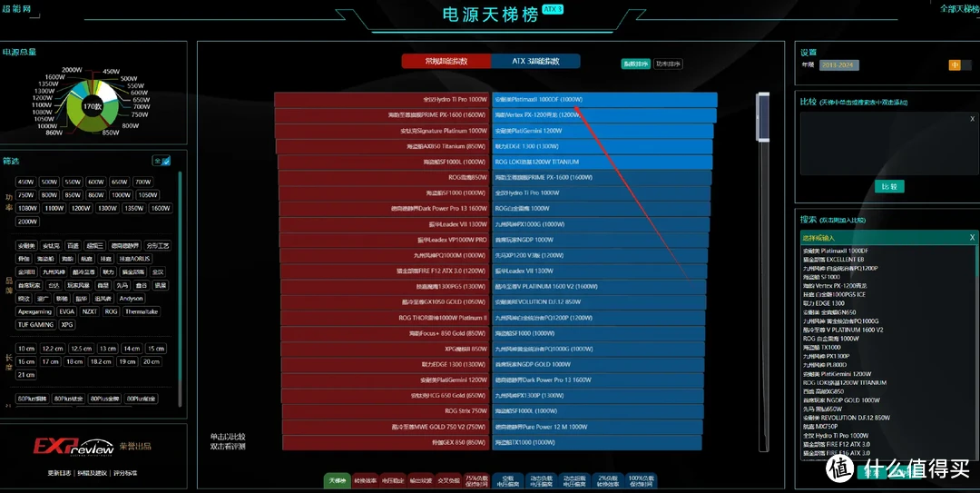The height and width of the screenshot is (493, 980).
Task: Switch to the blue ATX 3性能指数 tab
Action: click(x=535, y=61)
